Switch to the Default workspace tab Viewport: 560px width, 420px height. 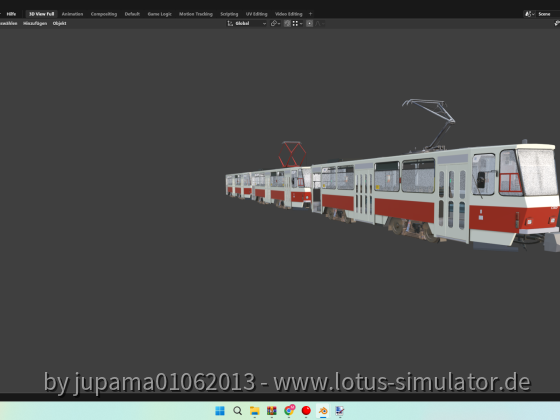pos(132,14)
